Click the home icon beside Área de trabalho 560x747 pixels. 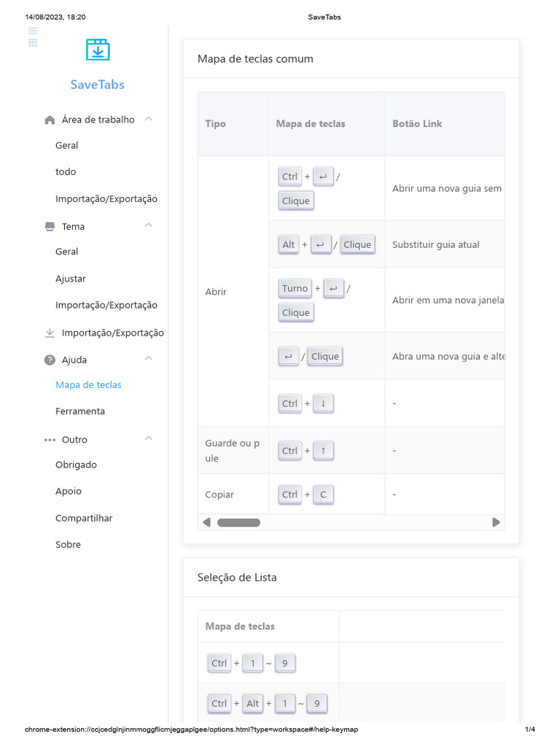click(x=50, y=120)
